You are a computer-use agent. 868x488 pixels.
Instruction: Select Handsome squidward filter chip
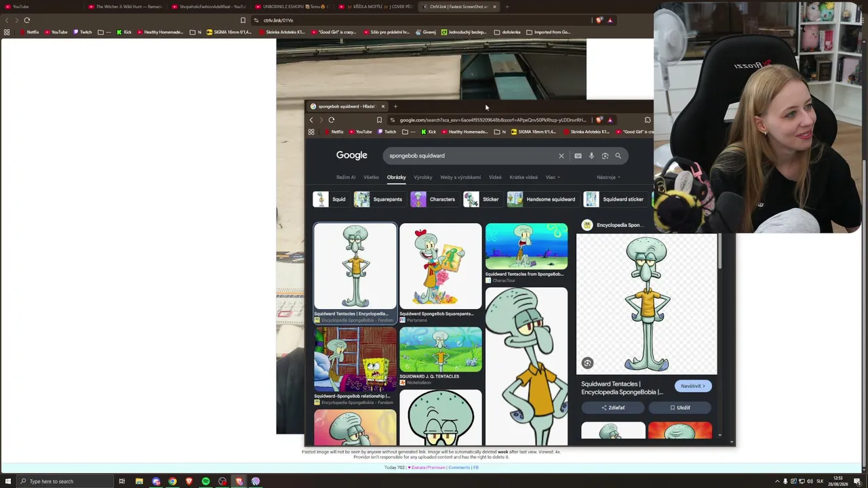point(542,199)
